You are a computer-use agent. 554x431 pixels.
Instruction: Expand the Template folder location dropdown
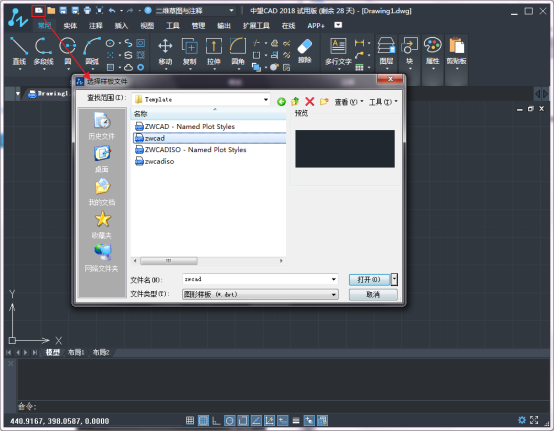click(x=266, y=100)
